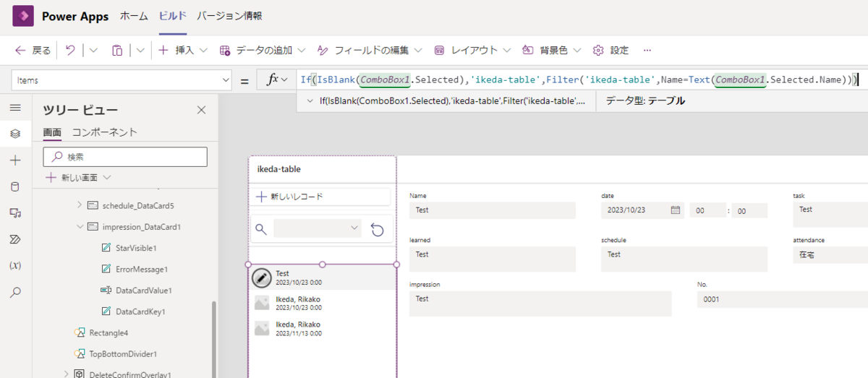
Task: Expand the paste options chevron
Action: [140, 51]
